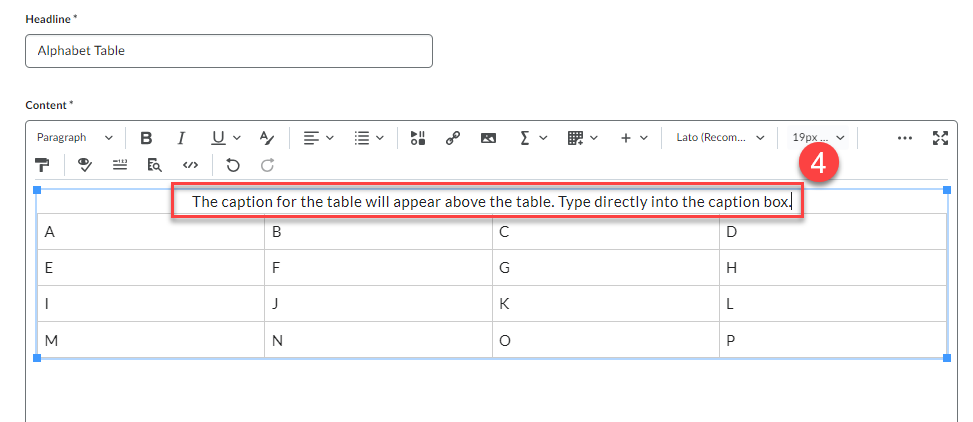973x422 pixels.
Task: Click table cell D
Action: [x=833, y=232]
